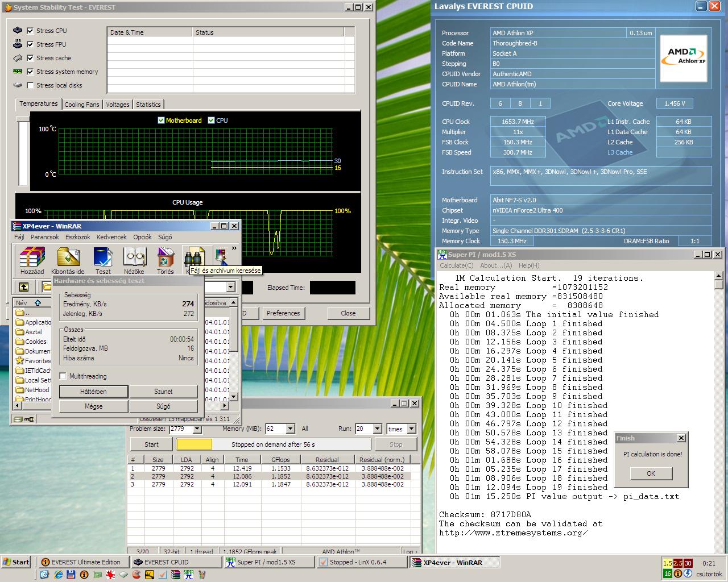
Task: Click the Teszt toolbar icon in WinRAR
Action: [x=103, y=260]
